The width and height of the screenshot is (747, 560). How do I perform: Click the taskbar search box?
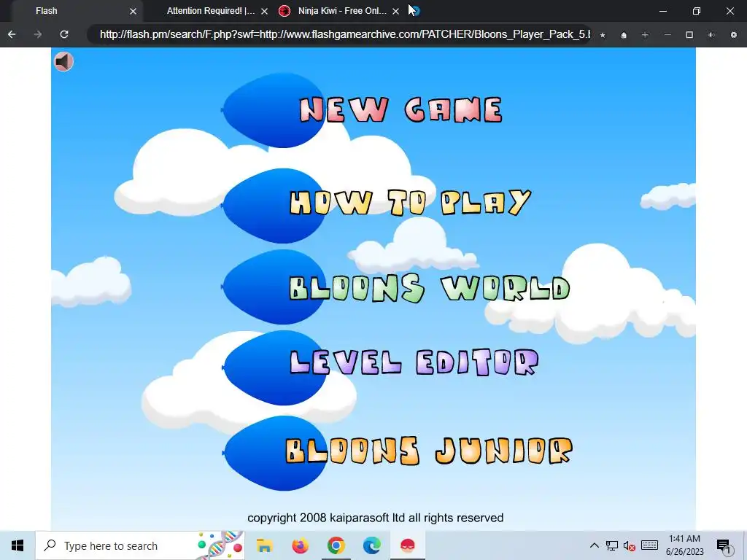coord(140,545)
